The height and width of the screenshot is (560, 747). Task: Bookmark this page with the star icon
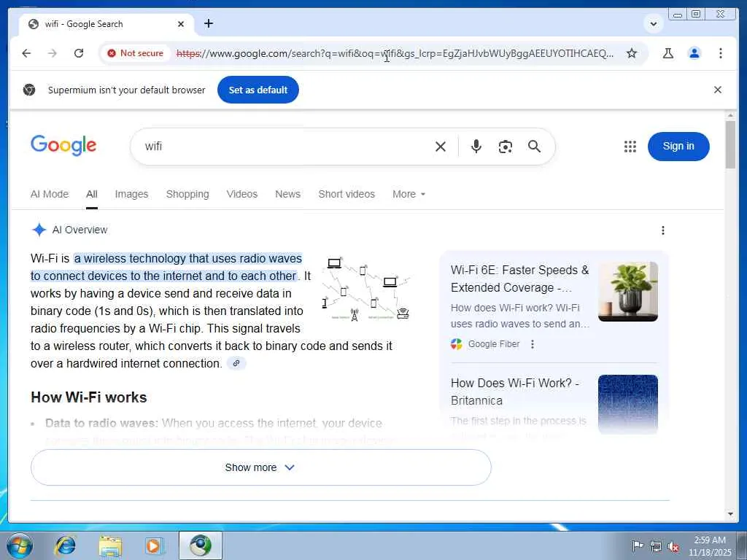pyautogui.click(x=632, y=53)
